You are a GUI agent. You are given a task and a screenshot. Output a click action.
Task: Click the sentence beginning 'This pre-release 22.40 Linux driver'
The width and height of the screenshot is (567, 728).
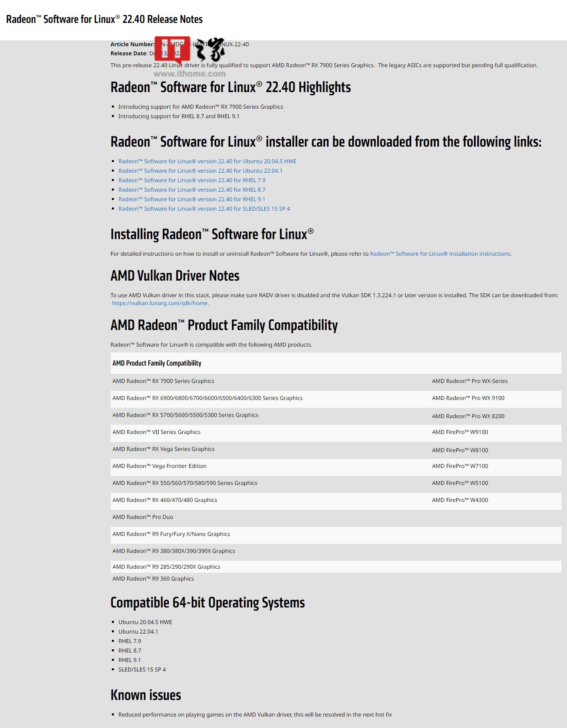(x=324, y=65)
